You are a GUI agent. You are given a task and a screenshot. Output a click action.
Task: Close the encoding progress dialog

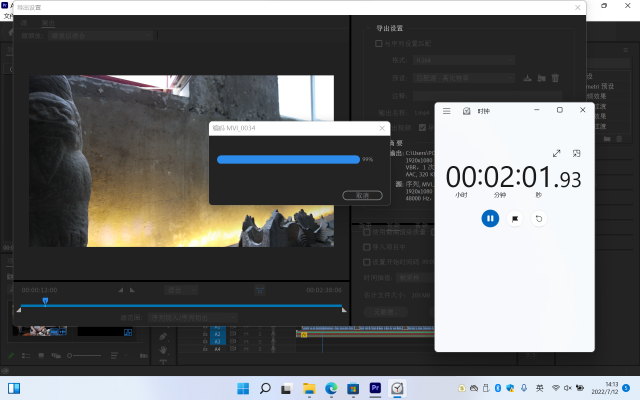pyautogui.click(x=382, y=128)
